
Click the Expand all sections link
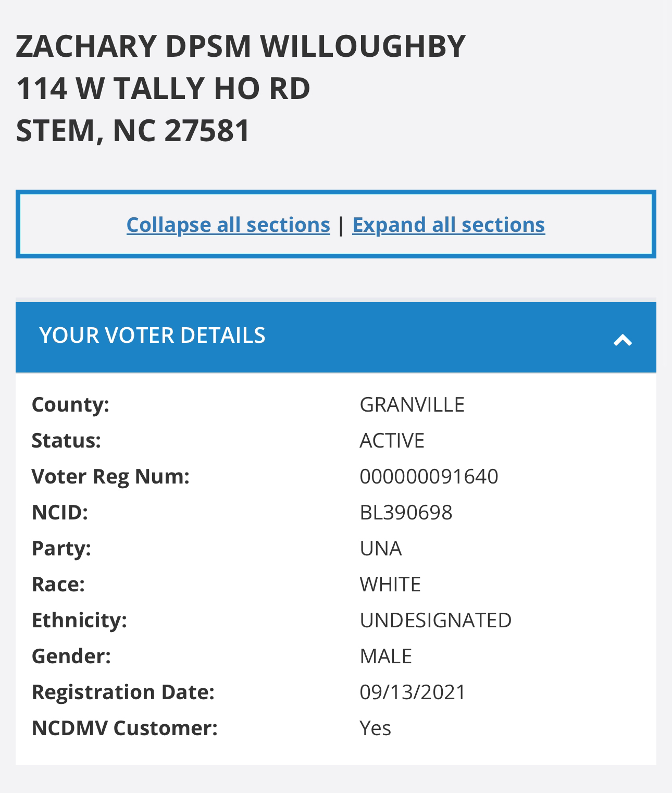pos(449,225)
